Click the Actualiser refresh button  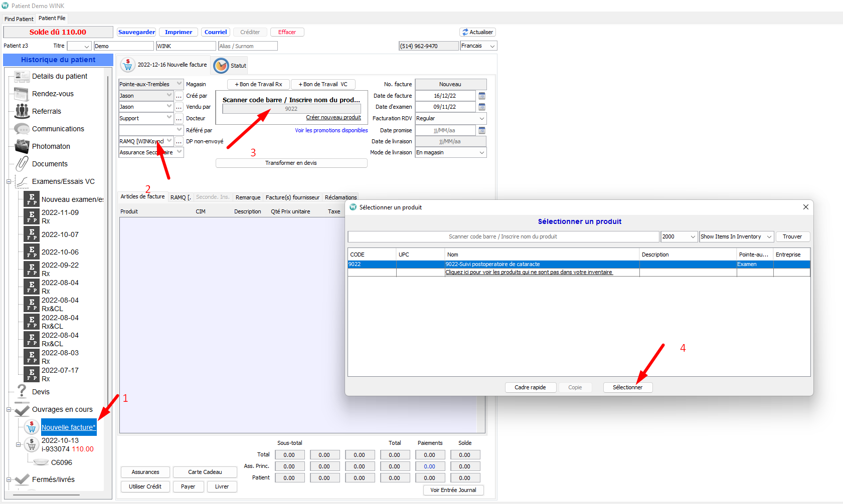[477, 32]
